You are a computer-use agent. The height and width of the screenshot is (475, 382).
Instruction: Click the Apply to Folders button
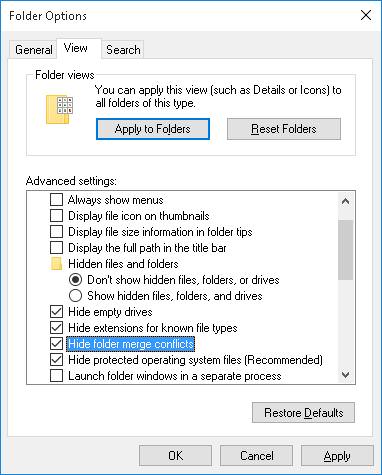(x=153, y=129)
